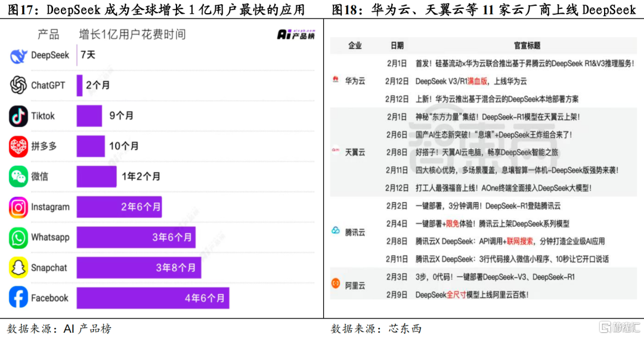Click the '10个月' label next to 拼多多
Viewport: 644px width, 337px height.
123,146
